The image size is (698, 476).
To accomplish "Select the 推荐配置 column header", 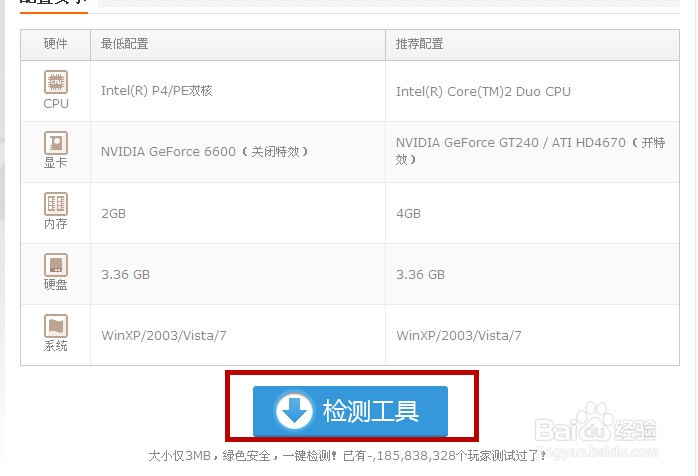I will (532, 44).
